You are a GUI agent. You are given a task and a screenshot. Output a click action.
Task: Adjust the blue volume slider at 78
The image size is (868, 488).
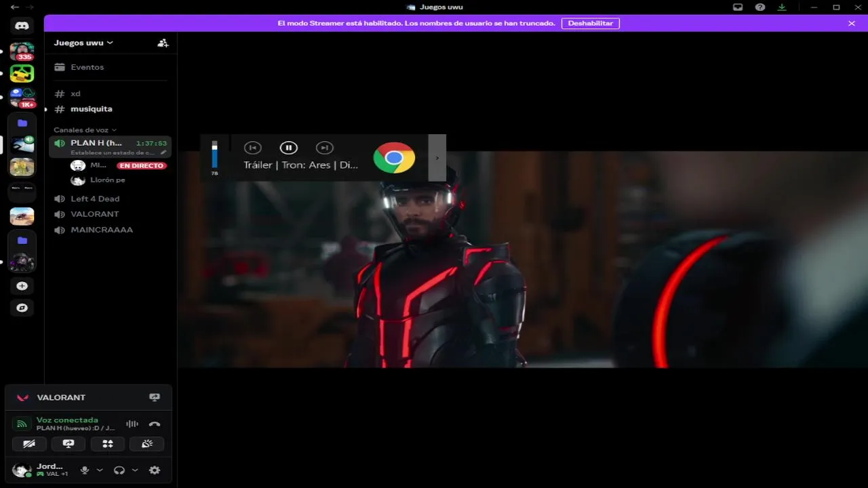tap(215, 154)
